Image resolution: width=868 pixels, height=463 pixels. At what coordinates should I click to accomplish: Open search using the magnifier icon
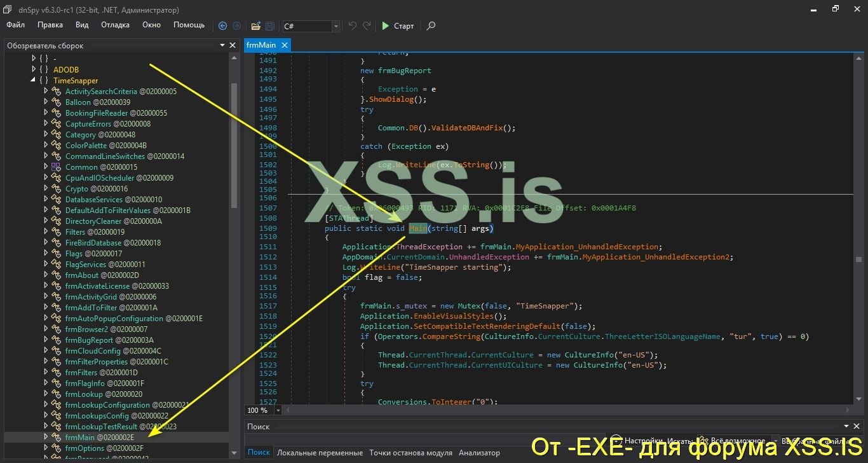(x=430, y=27)
